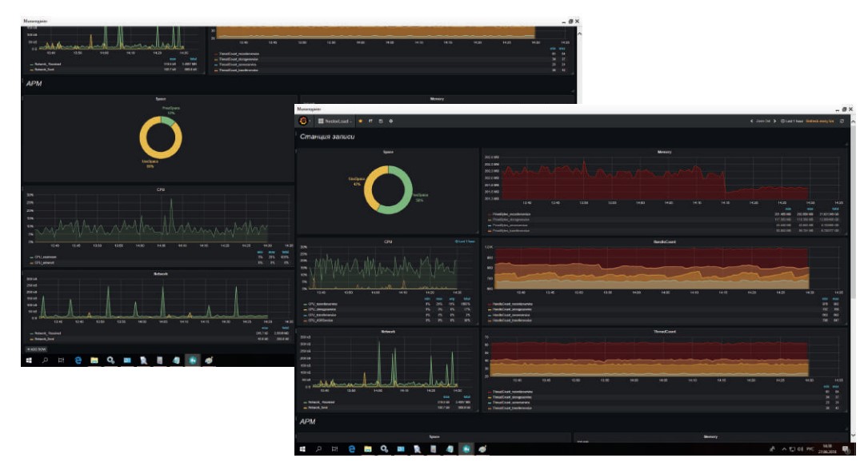Screen dimensions: 868x466
Task: Click the save dashboard icon
Action: coord(380,121)
